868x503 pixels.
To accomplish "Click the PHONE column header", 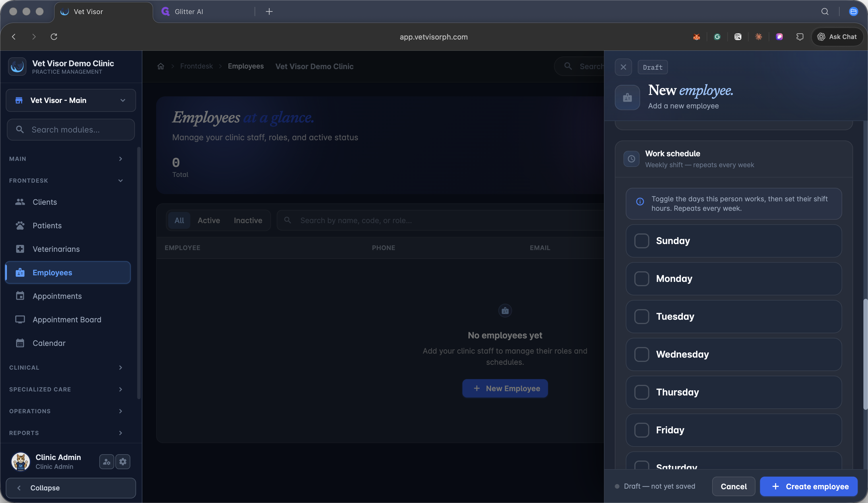I will (x=383, y=248).
